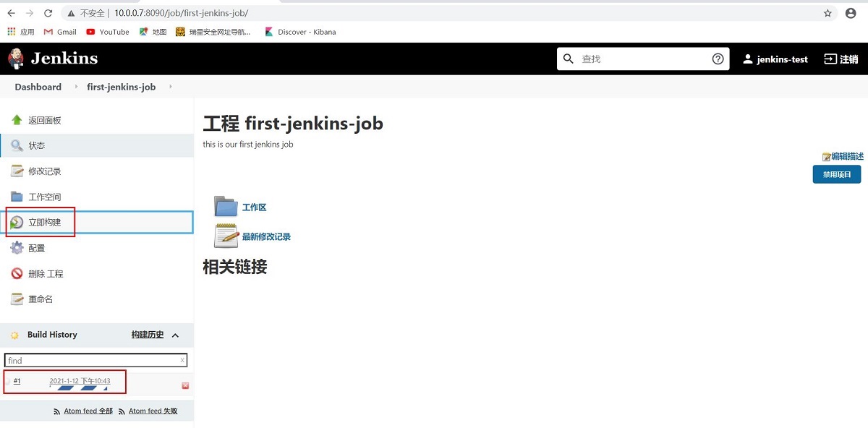Clear the find field with x
Image resolution: width=868 pixels, height=428 pixels.
[182, 360]
